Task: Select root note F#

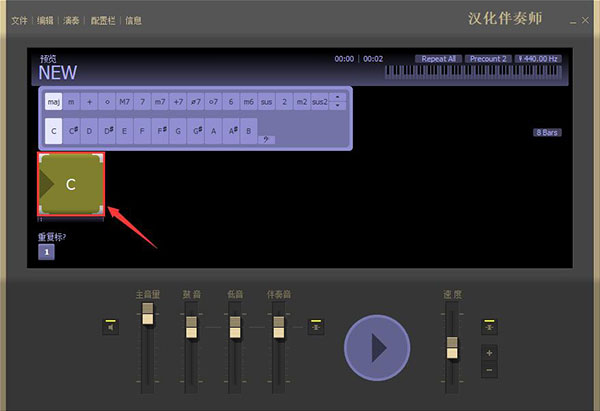Action: pos(160,131)
